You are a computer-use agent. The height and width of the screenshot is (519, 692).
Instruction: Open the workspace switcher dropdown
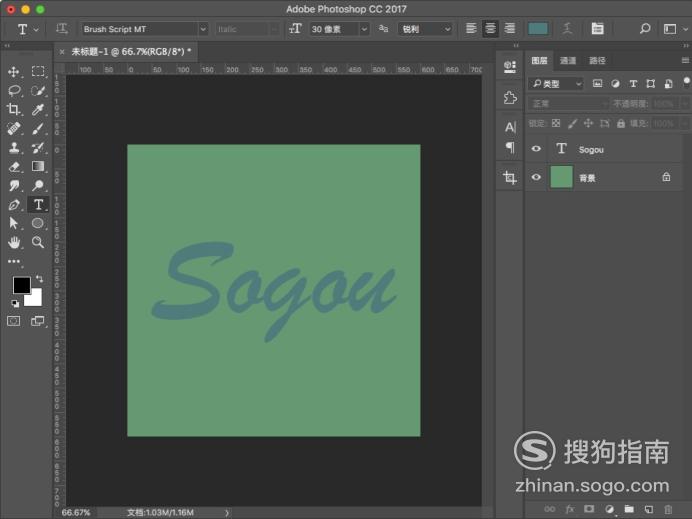tap(676, 29)
